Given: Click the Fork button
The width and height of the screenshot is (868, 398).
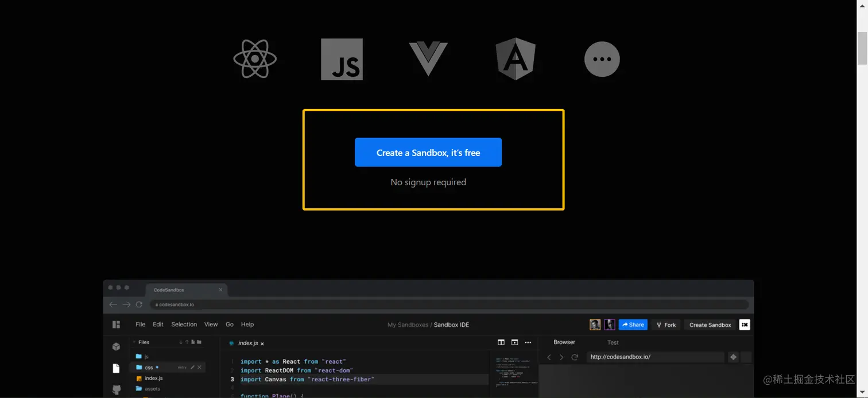Looking at the screenshot, I should point(666,325).
